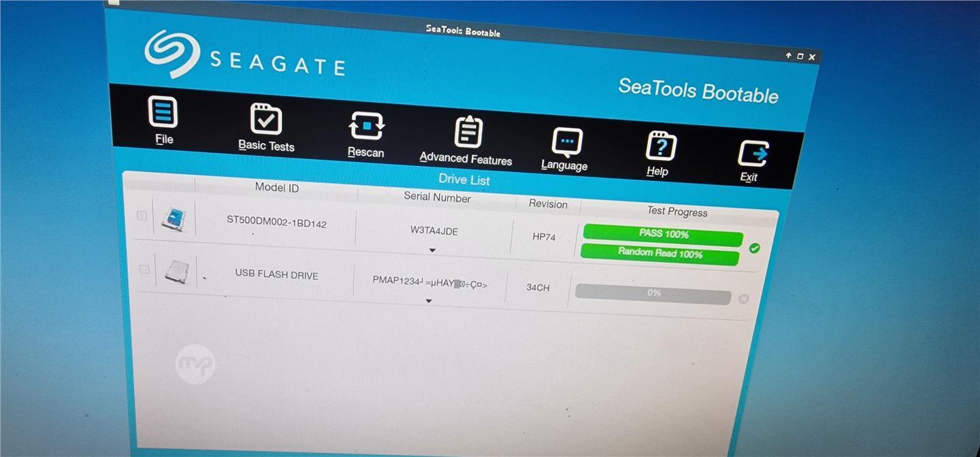Screen dimensions: 980x457
Task: Click the Drive List heading
Action: coord(464,180)
